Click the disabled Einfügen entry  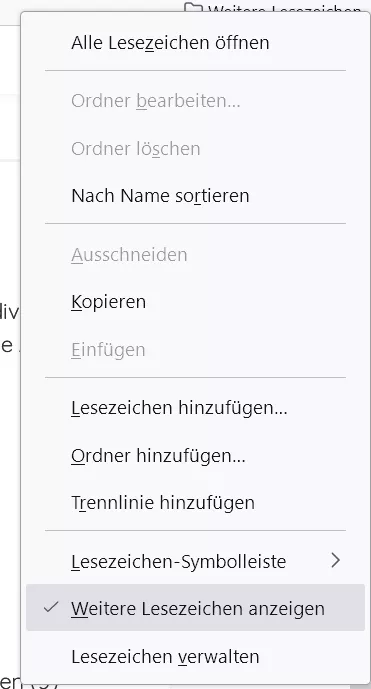[195, 350]
